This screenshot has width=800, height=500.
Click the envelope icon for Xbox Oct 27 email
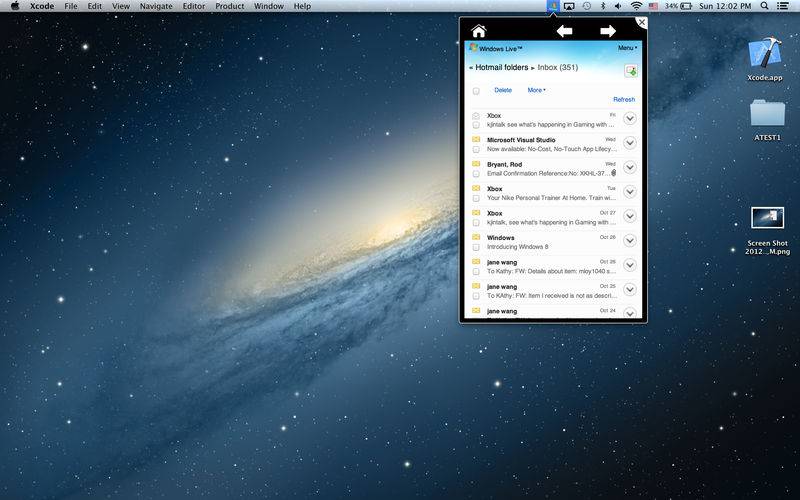tap(476, 213)
